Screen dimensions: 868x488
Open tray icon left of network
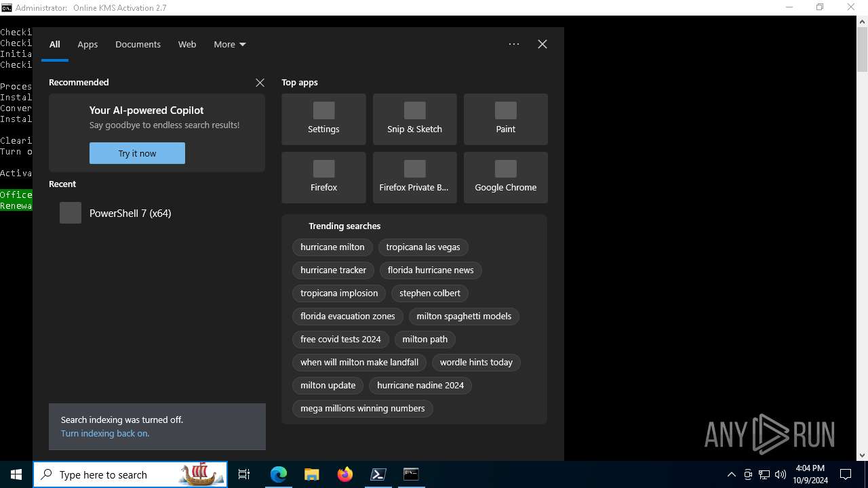pos(748,474)
